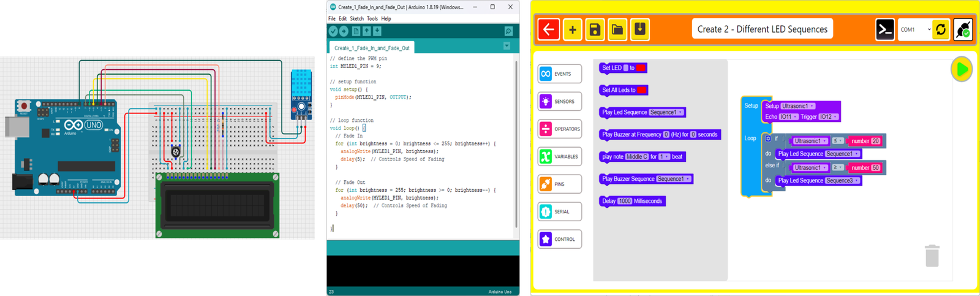Click the green LCD display in circuit diagram
The height and width of the screenshot is (296, 980).
(218, 206)
